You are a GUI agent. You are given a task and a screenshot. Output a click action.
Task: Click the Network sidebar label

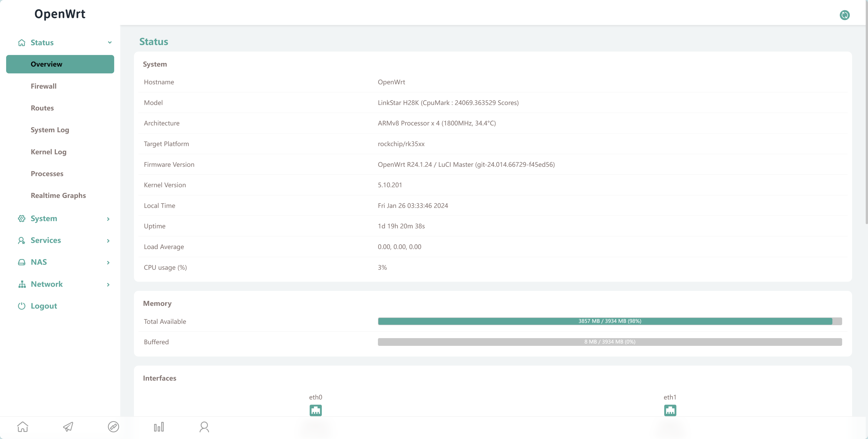tap(47, 284)
